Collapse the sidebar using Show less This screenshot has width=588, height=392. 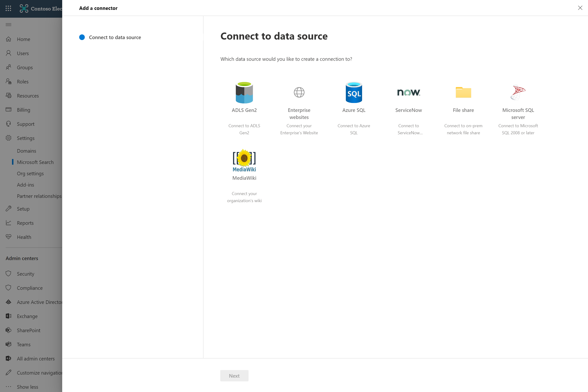(x=28, y=387)
